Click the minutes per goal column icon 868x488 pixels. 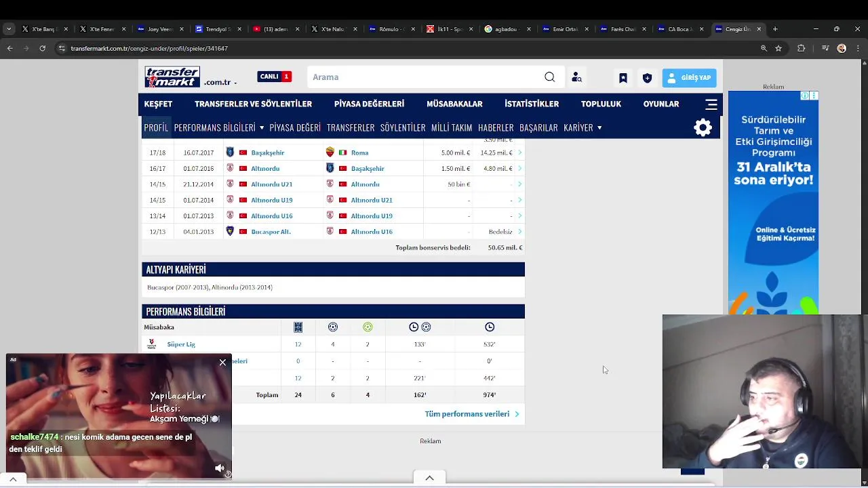(420, 327)
